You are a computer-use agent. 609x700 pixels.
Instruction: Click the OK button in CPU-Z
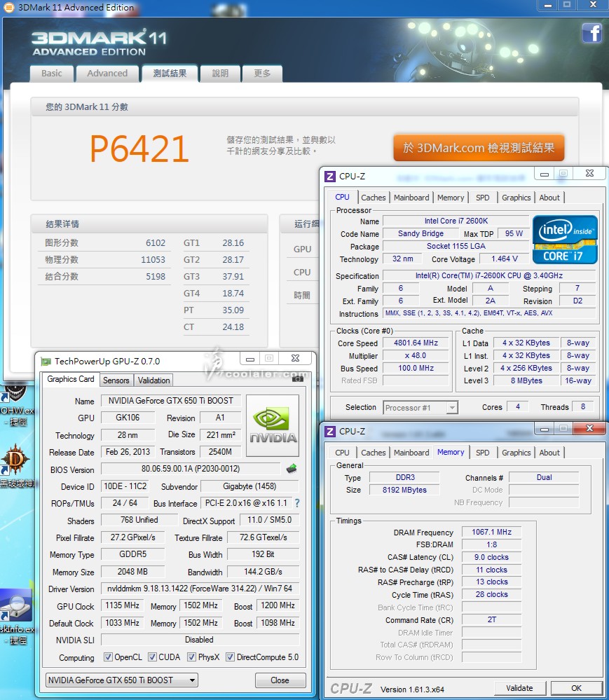tap(576, 688)
